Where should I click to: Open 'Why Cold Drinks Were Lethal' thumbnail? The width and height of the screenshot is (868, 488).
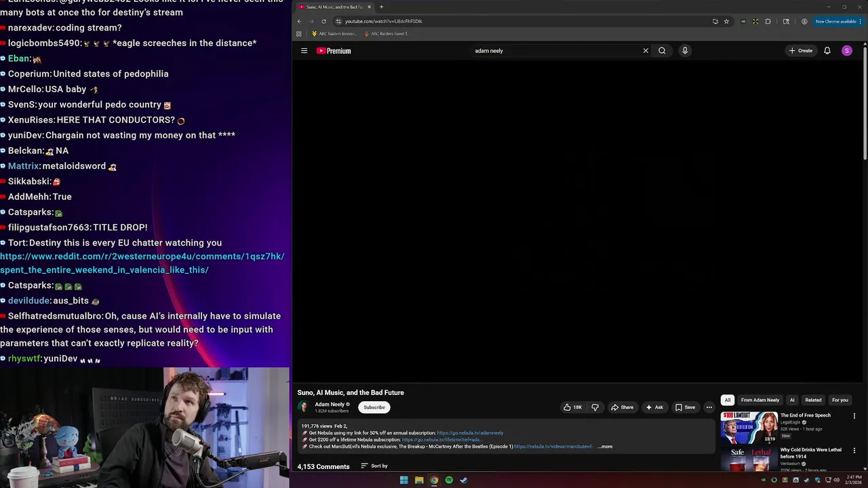click(x=749, y=459)
